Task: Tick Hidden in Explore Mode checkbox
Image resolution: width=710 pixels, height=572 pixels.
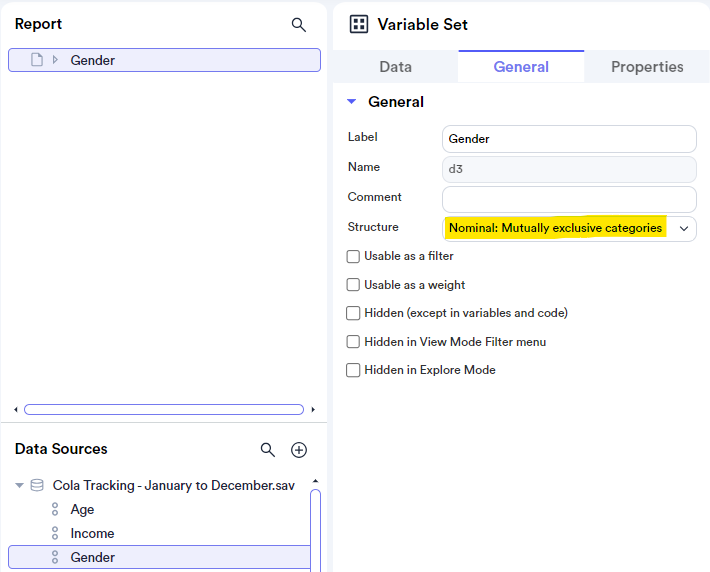Action: pyautogui.click(x=353, y=370)
